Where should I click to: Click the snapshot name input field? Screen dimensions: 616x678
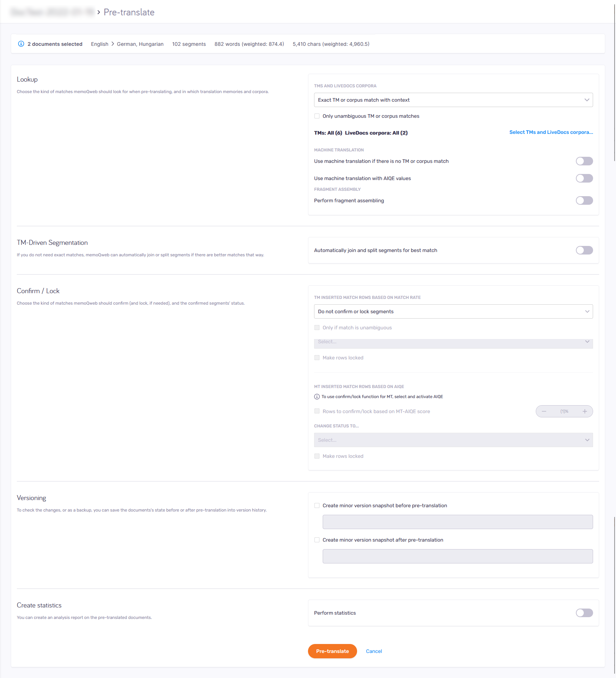(x=457, y=522)
